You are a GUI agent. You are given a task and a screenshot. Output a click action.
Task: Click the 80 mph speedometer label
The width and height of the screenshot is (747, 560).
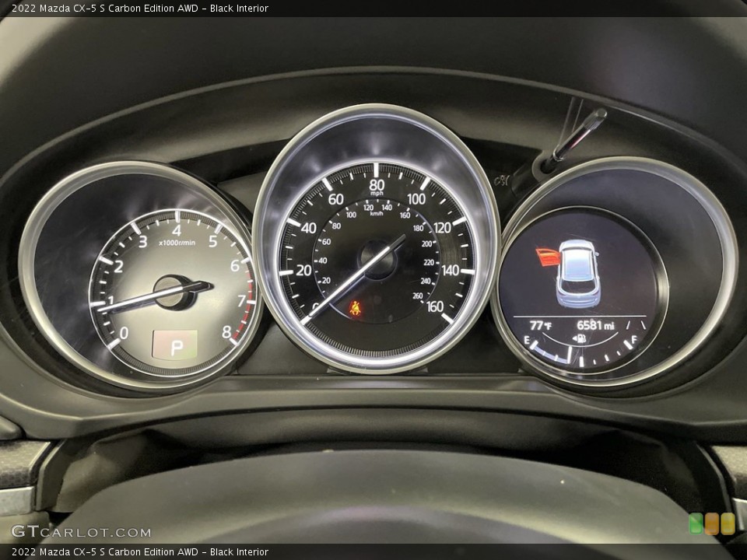click(377, 185)
